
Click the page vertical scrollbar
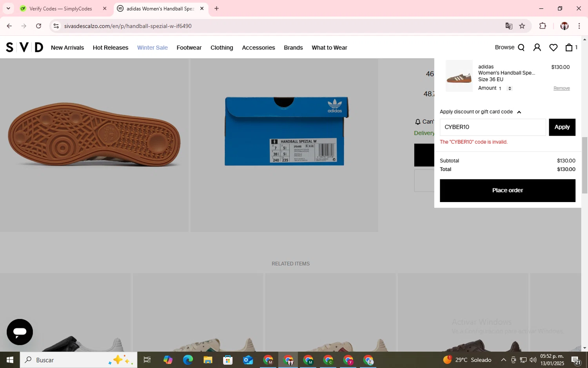click(x=584, y=165)
